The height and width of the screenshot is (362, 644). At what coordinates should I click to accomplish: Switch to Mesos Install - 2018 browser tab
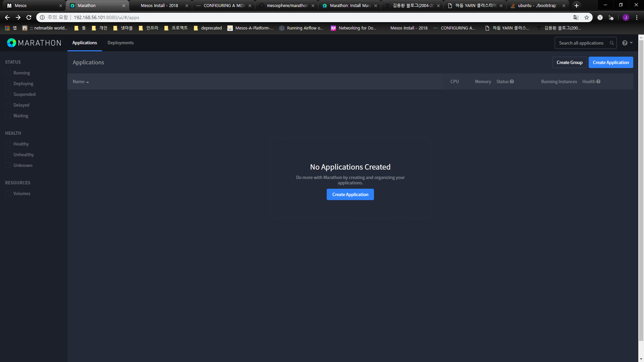pyautogui.click(x=159, y=6)
